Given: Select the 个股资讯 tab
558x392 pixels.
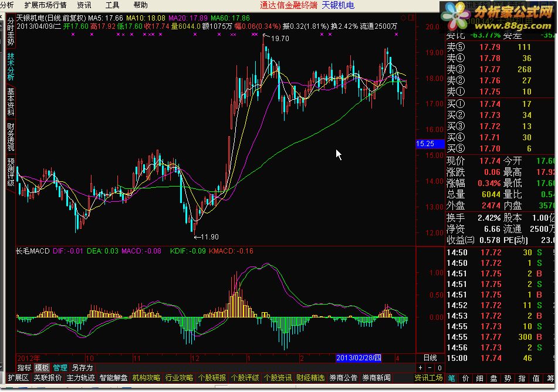Looking at the screenshot, I should tap(278, 378).
